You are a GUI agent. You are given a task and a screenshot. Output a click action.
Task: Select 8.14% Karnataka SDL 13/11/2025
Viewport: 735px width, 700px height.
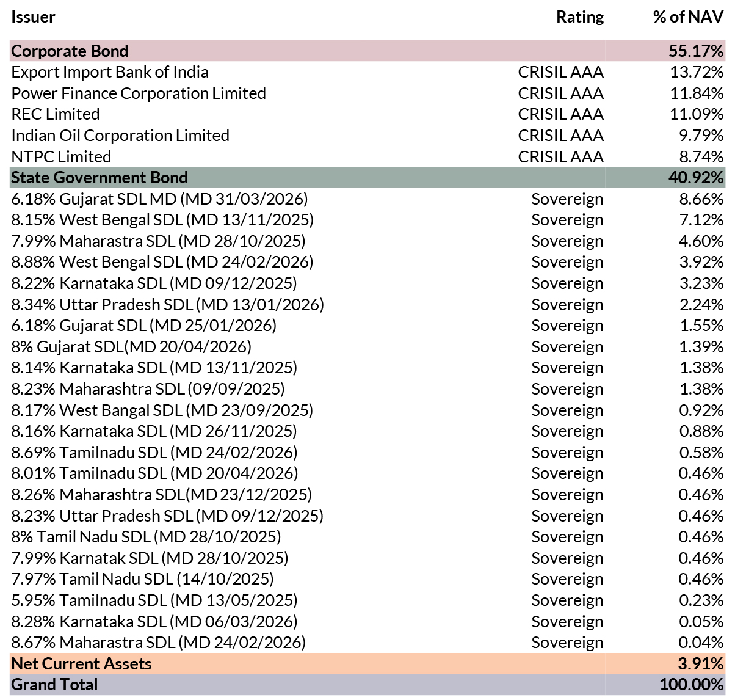154,368
